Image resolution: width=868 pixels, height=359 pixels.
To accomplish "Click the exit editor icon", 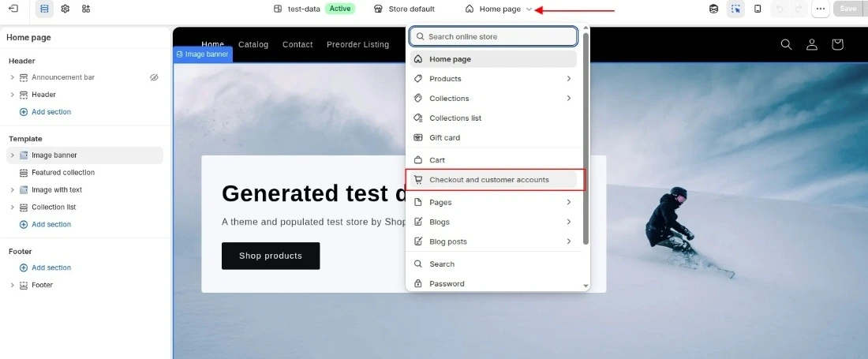I will (13, 9).
